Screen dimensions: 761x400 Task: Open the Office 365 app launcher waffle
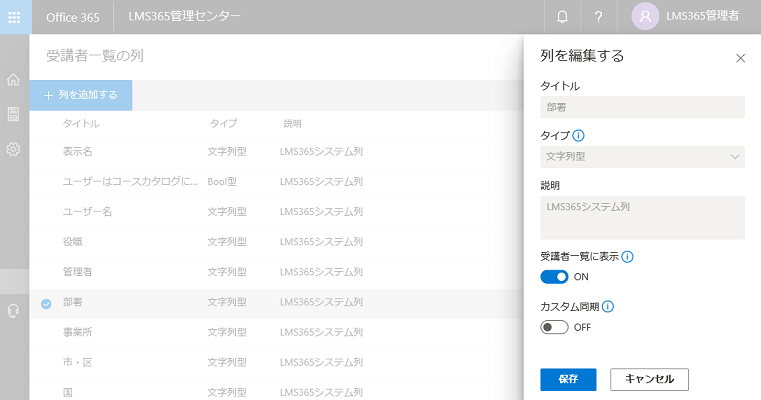tap(14, 17)
